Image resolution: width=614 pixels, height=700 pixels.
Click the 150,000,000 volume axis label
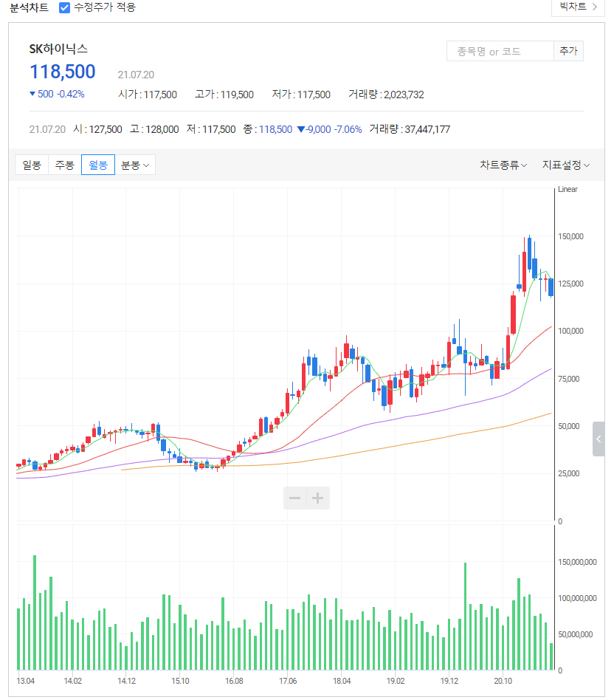click(x=577, y=562)
